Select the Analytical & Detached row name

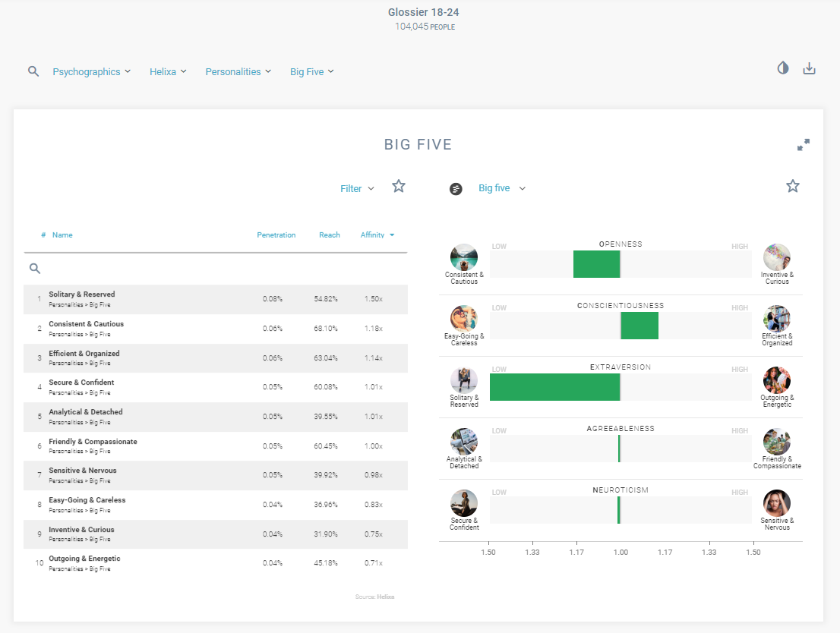click(x=86, y=412)
